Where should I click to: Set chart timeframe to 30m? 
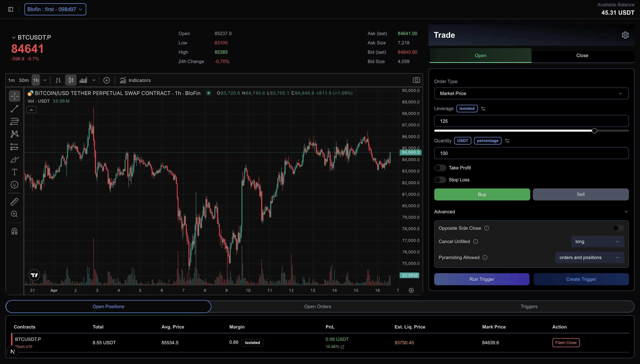point(24,80)
